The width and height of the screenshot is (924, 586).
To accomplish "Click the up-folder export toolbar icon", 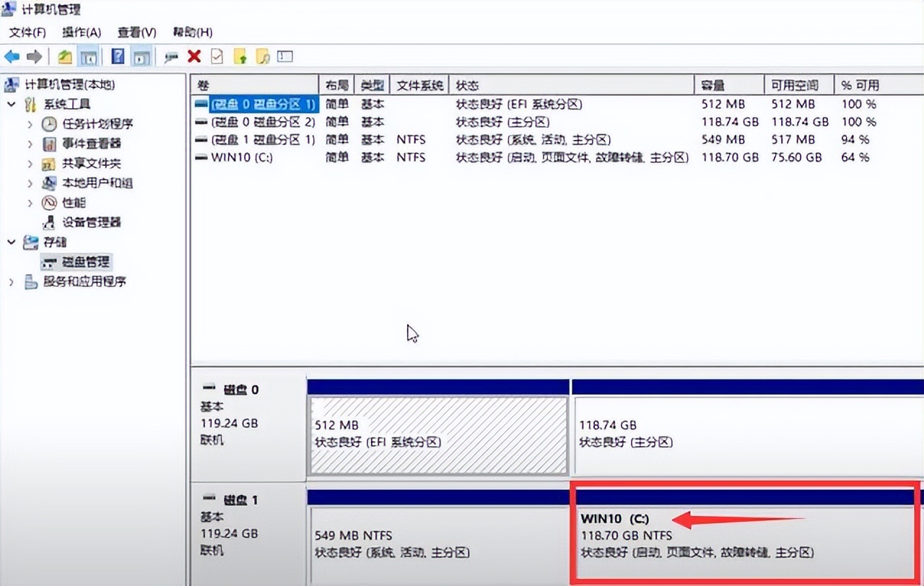I will click(x=241, y=56).
